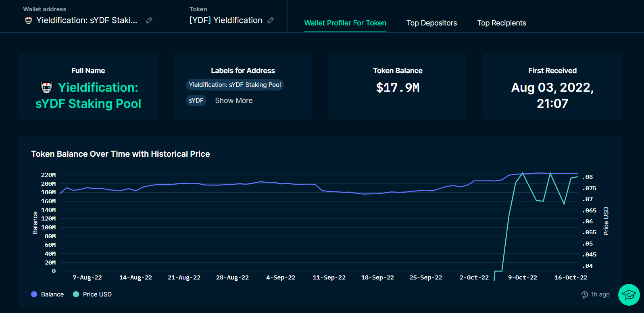Edit the wallet address with pencil icon

149,20
